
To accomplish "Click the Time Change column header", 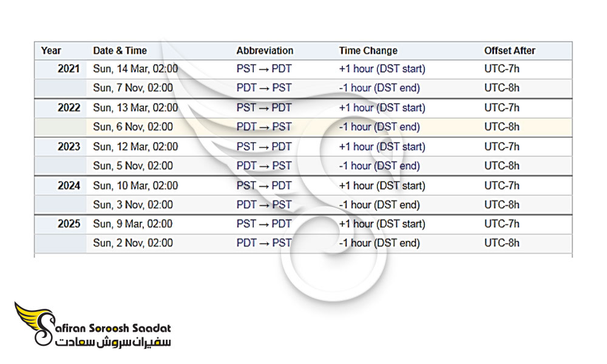I will click(x=368, y=51).
